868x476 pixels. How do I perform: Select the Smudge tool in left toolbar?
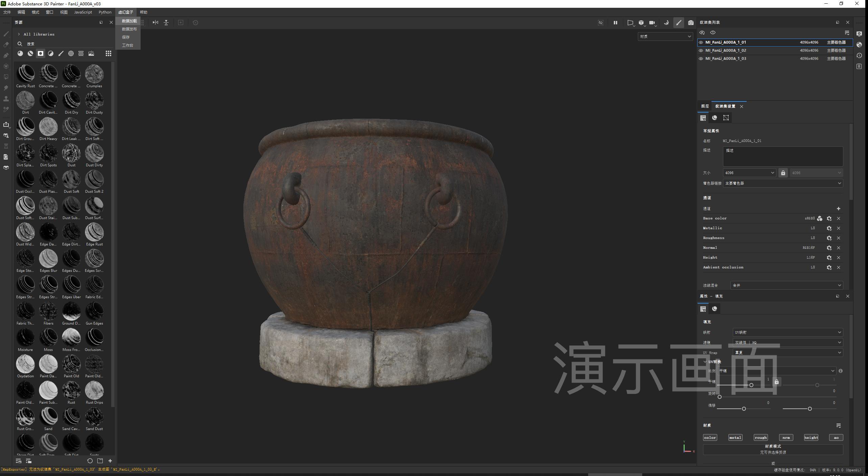pyautogui.click(x=6, y=88)
